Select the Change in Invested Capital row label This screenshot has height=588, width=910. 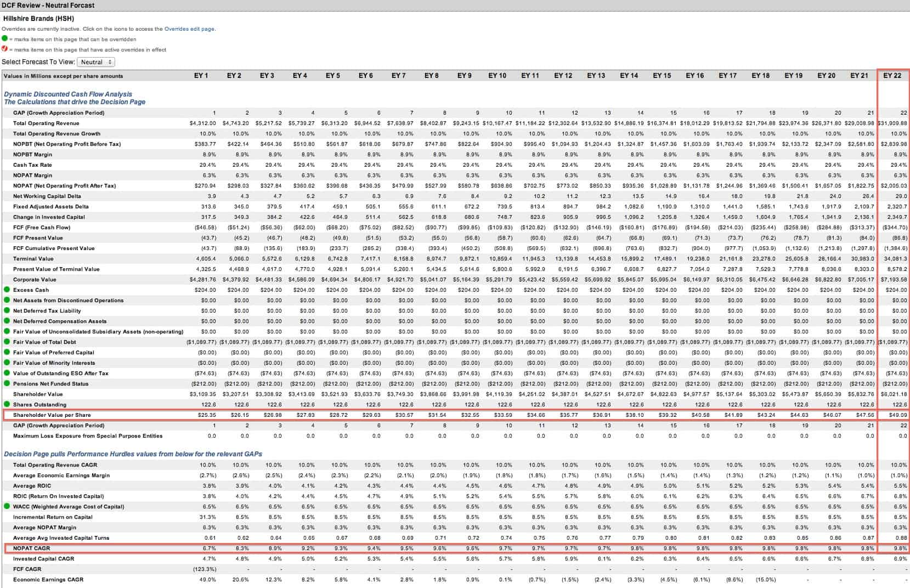[49, 217]
